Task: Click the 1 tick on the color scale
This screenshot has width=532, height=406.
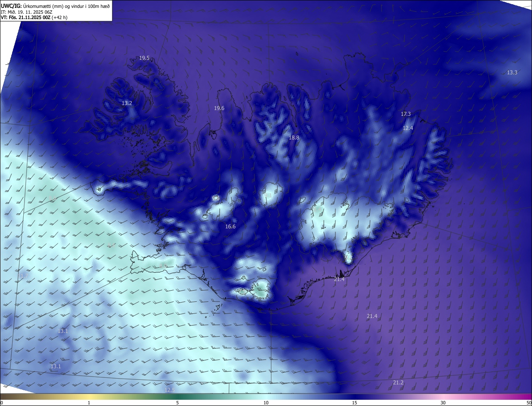Action: (x=89, y=403)
